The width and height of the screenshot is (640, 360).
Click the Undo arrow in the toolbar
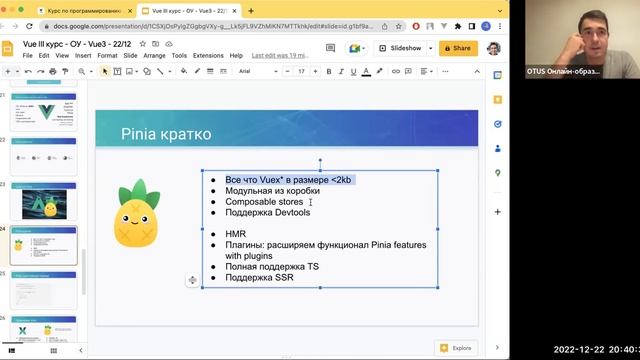click(x=28, y=71)
